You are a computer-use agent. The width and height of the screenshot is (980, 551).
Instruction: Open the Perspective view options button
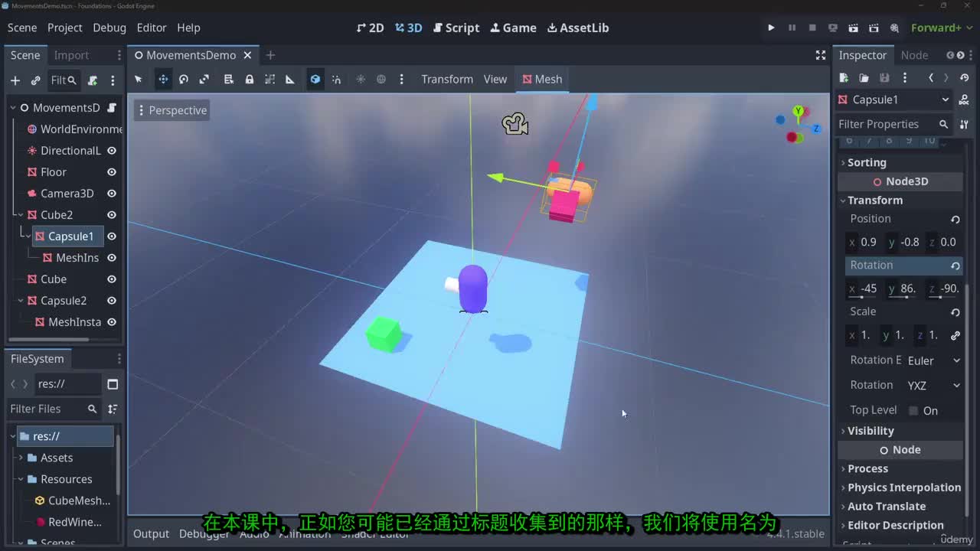[x=171, y=110]
